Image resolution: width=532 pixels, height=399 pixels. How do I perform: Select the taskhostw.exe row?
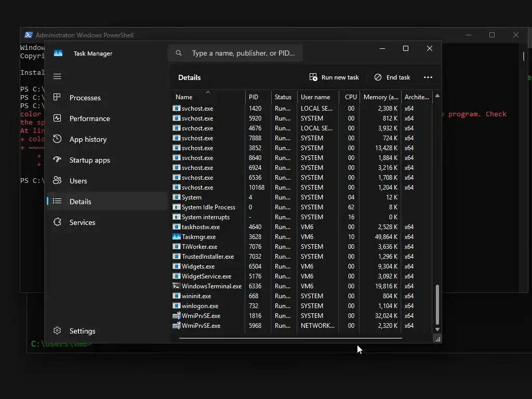pyautogui.click(x=302, y=227)
